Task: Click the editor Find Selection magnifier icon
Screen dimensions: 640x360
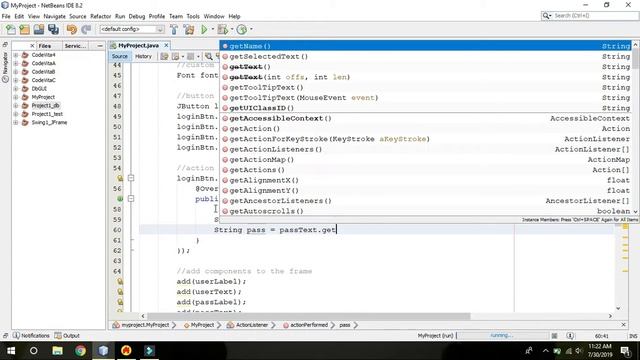Action: pos(209,56)
